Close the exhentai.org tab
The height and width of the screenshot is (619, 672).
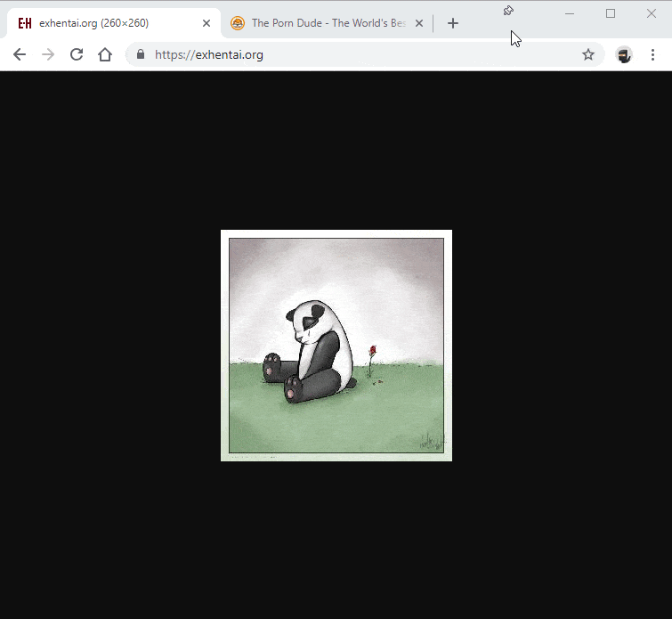pyautogui.click(x=206, y=23)
